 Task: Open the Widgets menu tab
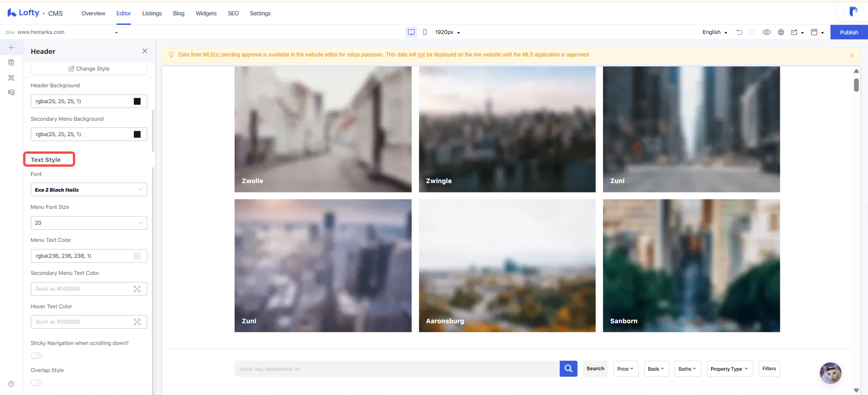point(206,14)
